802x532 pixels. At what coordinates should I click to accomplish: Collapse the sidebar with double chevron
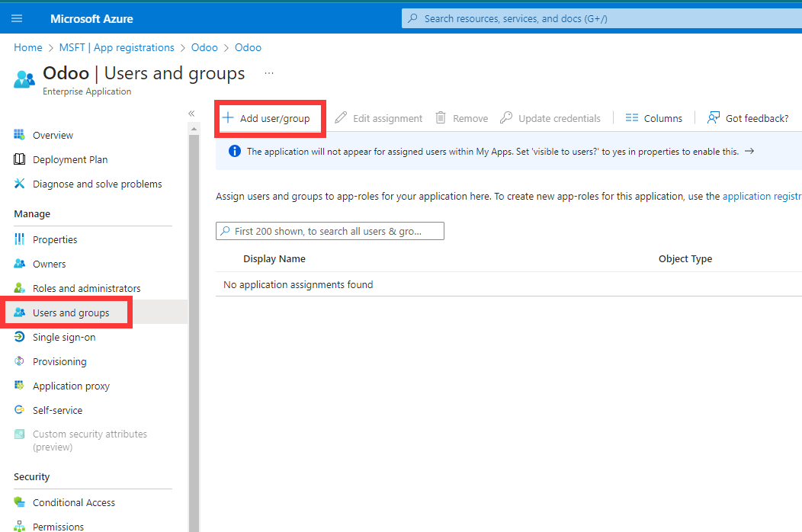191,114
